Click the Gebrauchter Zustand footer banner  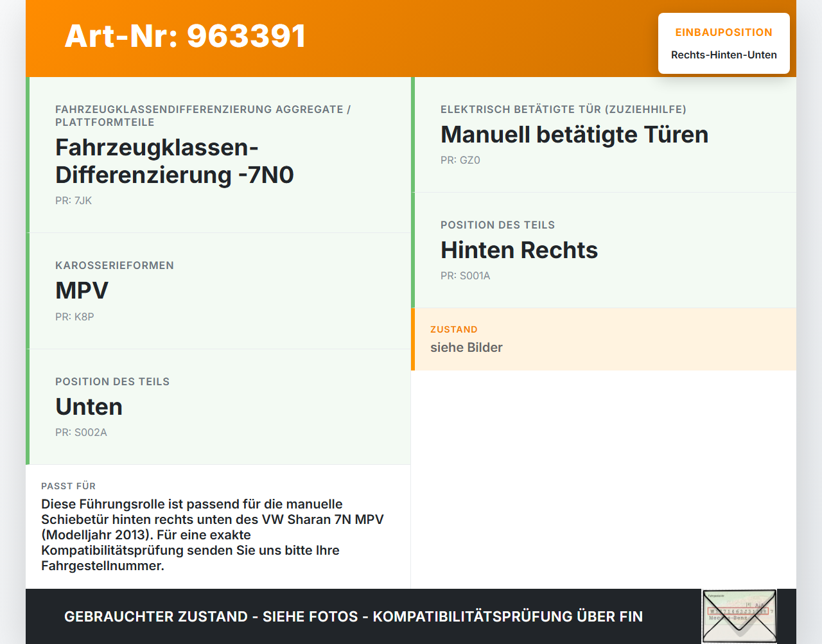353,616
